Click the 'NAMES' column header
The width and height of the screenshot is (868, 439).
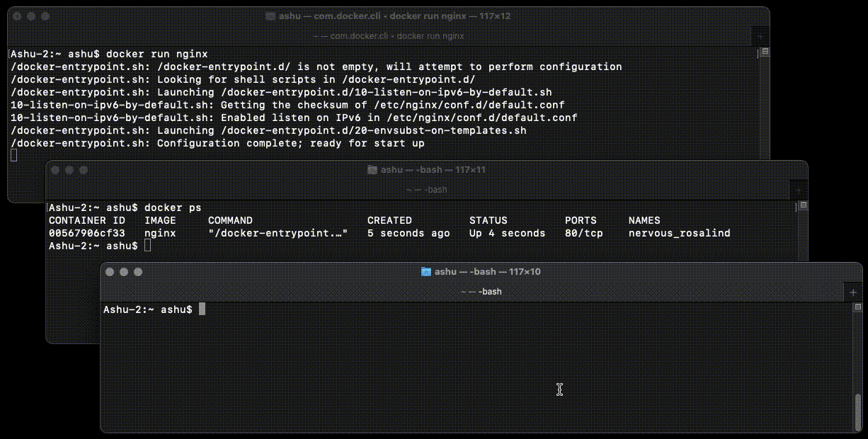[644, 220]
